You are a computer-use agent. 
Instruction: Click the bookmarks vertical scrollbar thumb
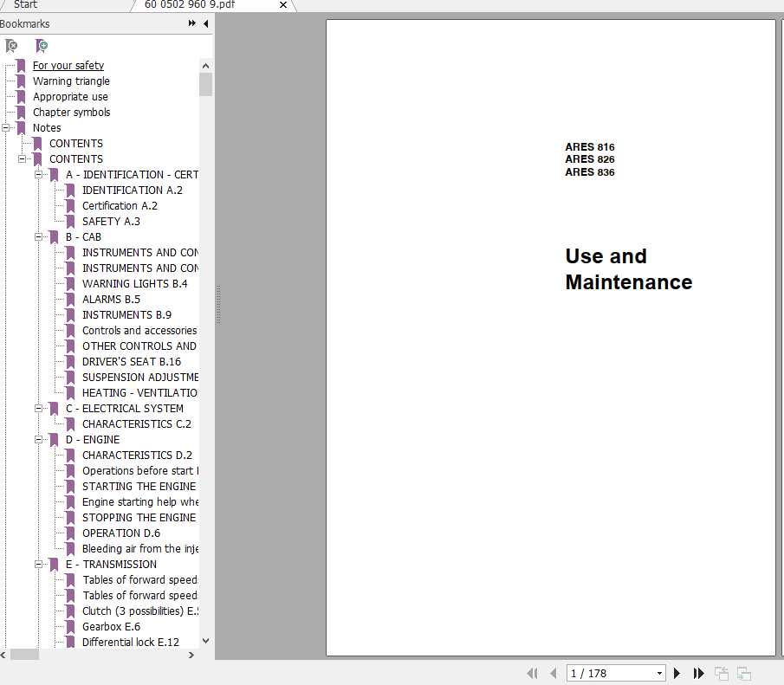[205, 85]
